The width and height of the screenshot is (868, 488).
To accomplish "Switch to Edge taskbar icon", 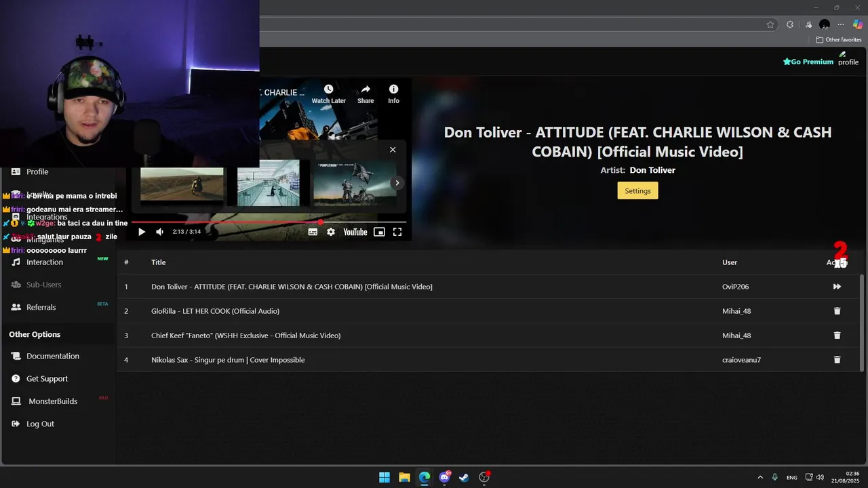I will tap(425, 477).
